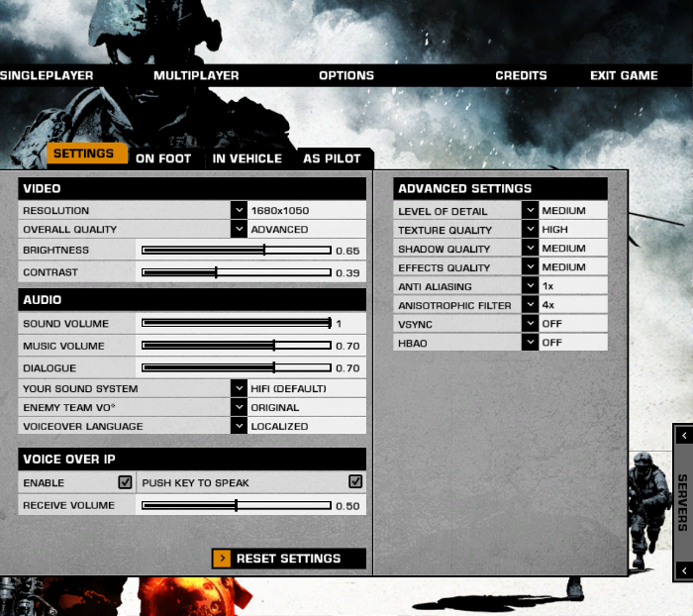Go to Singleplayer menu
693x616 pixels.
47,75
